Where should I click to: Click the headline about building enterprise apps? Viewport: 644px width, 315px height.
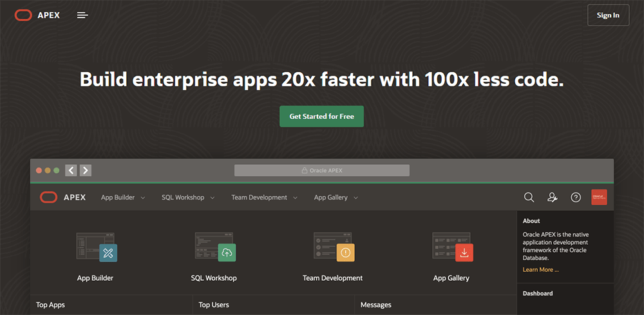click(x=321, y=79)
